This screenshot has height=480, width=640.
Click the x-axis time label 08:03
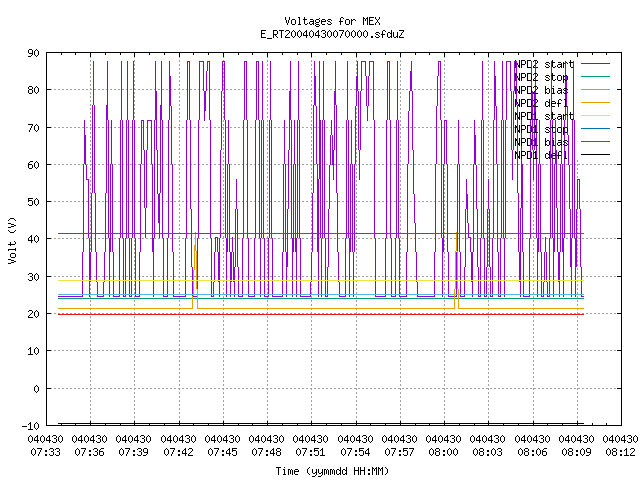pyautogui.click(x=488, y=452)
